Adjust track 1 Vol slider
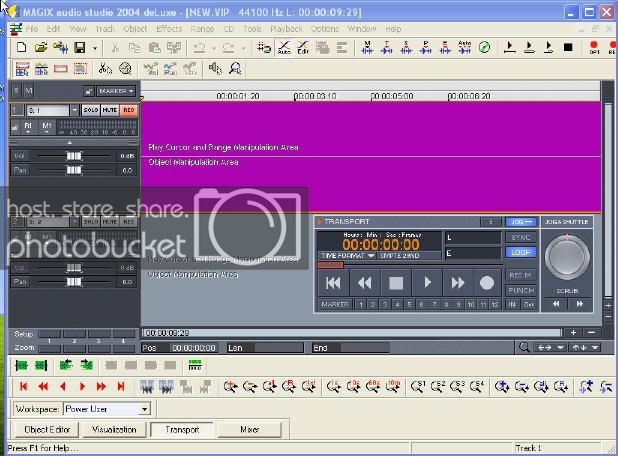The height and width of the screenshot is (456, 618). [74, 156]
